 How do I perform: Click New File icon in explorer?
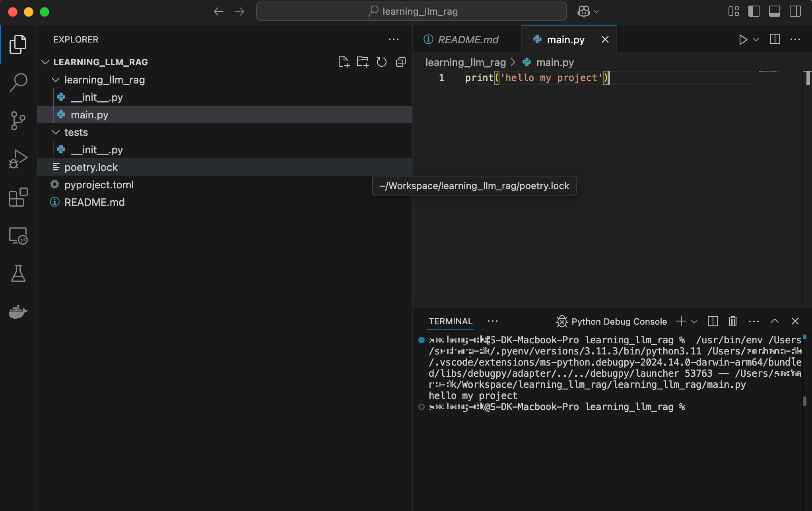[x=344, y=62]
